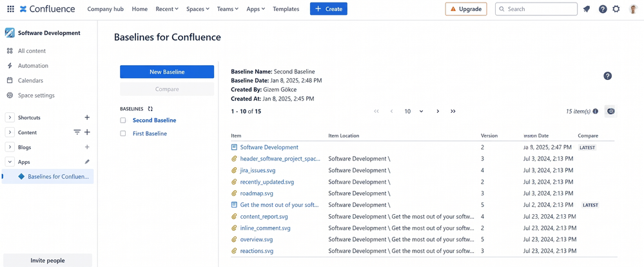The image size is (644, 267).
Task: Click the Software Development space icon
Action: pos(10,33)
